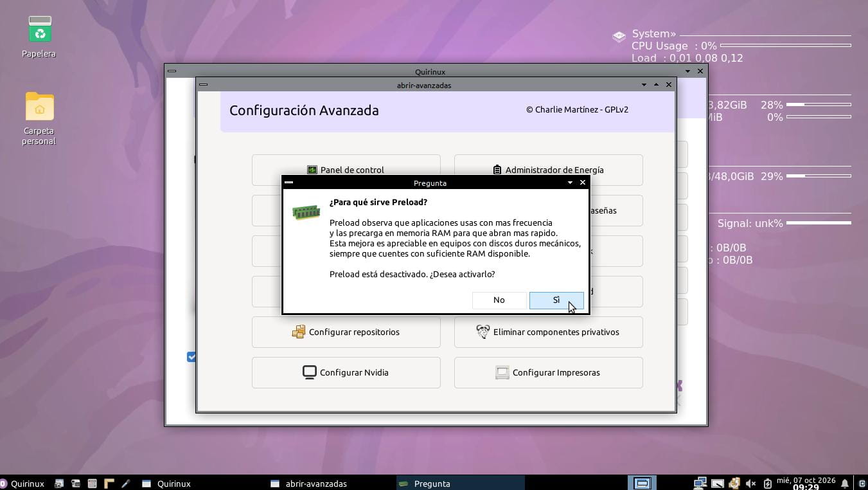The image size is (868, 490).
Task: Click the Administrador de Energía battery icon
Action: pos(497,170)
